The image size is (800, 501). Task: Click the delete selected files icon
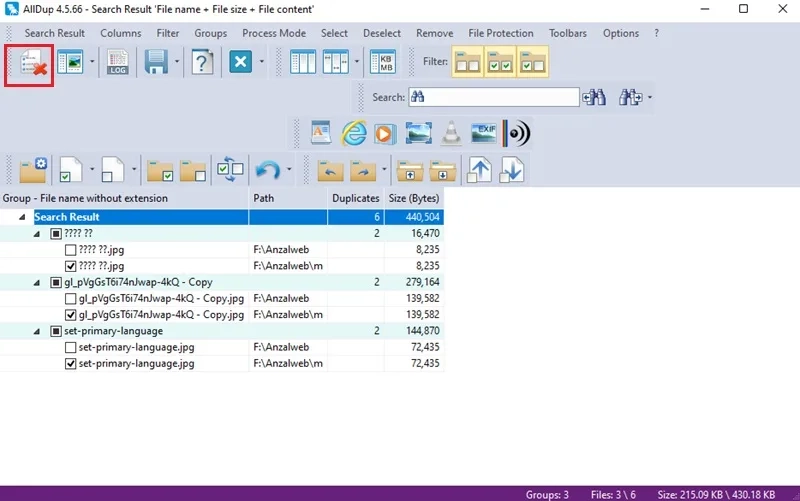30,65
